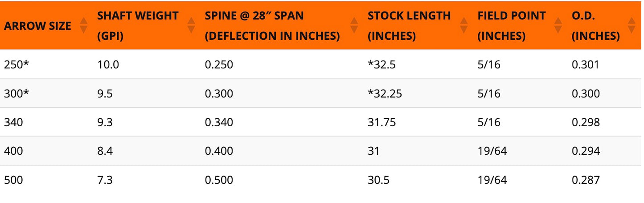Click sort arrows next to Stock Length

click(x=464, y=25)
